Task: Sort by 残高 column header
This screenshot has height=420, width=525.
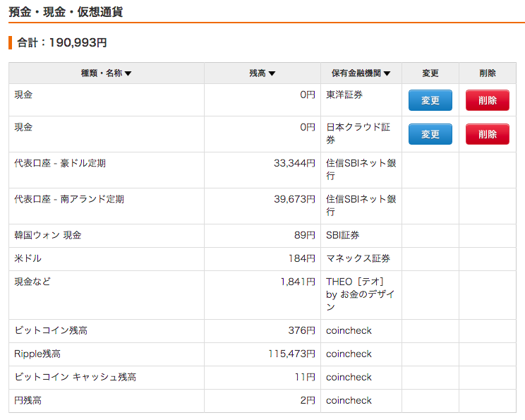Action: pyautogui.click(x=262, y=73)
